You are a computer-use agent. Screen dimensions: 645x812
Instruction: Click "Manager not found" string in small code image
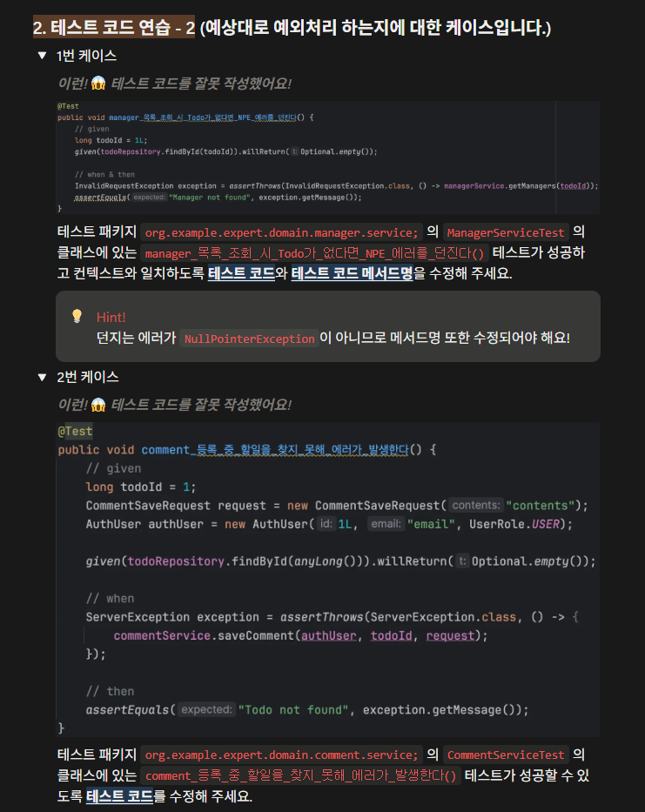coord(208,198)
